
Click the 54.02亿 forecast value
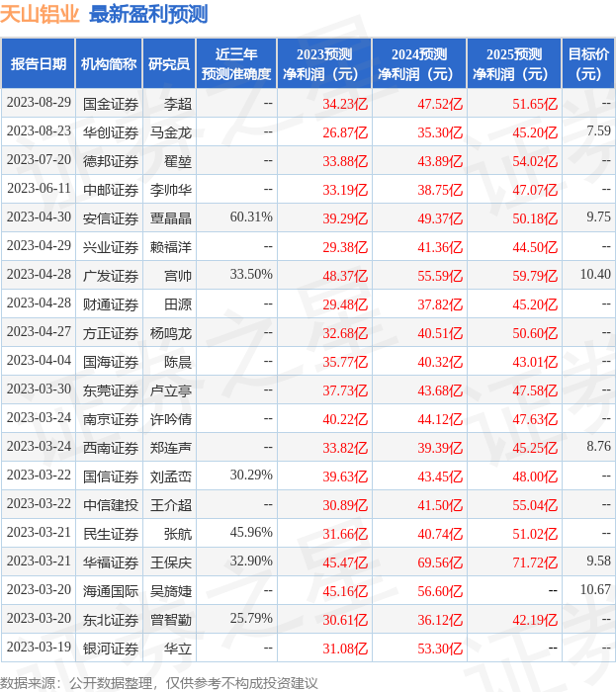(x=535, y=161)
